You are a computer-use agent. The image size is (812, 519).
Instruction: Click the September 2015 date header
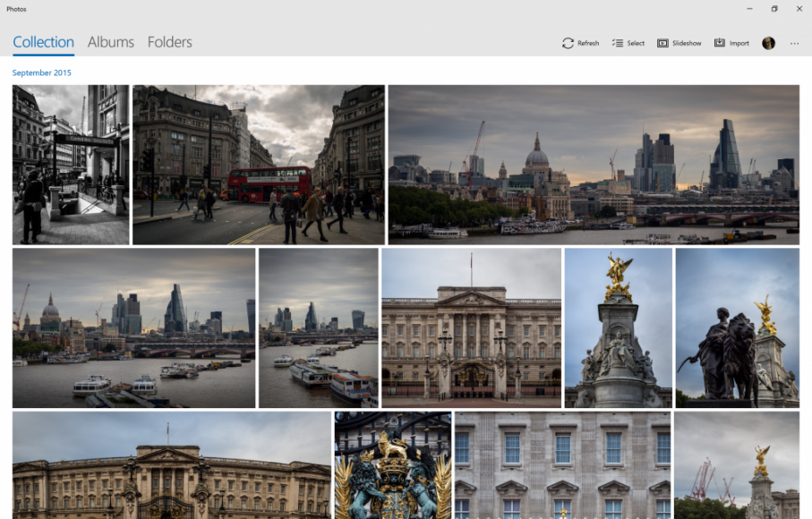[x=42, y=72]
